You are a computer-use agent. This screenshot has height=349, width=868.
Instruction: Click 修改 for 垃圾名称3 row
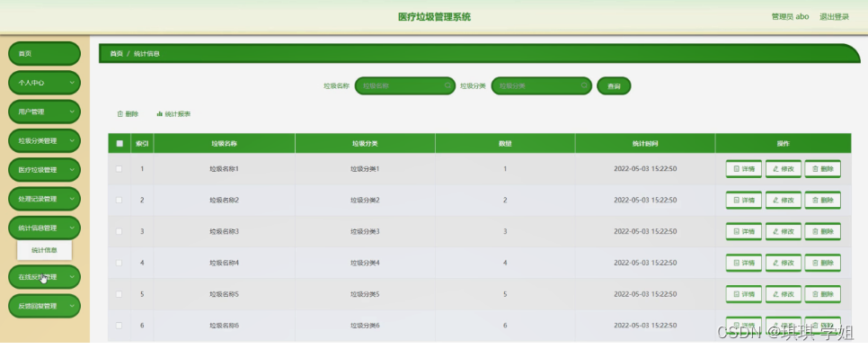(x=784, y=231)
